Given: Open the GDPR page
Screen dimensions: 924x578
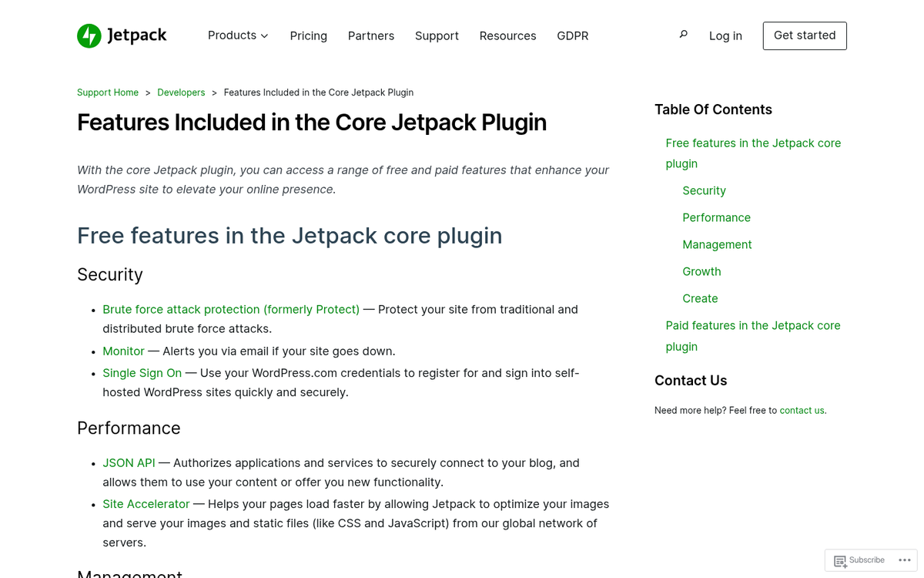Looking at the screenshot, I should (573, 35).
